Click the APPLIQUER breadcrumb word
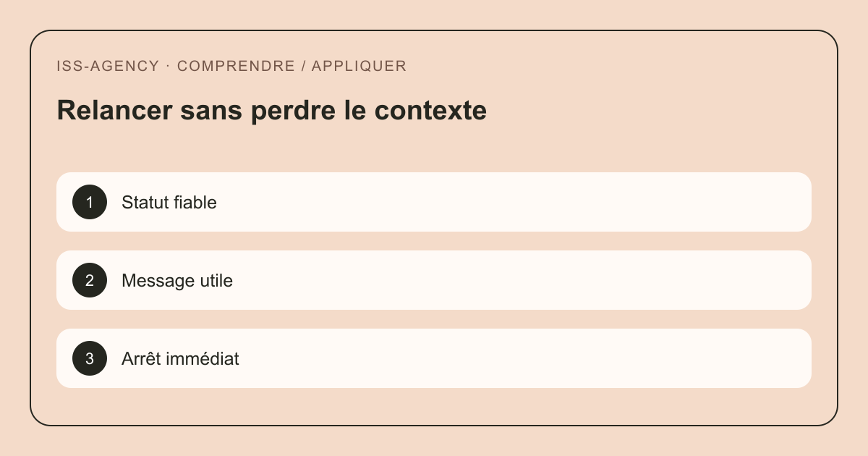 coord(359,66)
